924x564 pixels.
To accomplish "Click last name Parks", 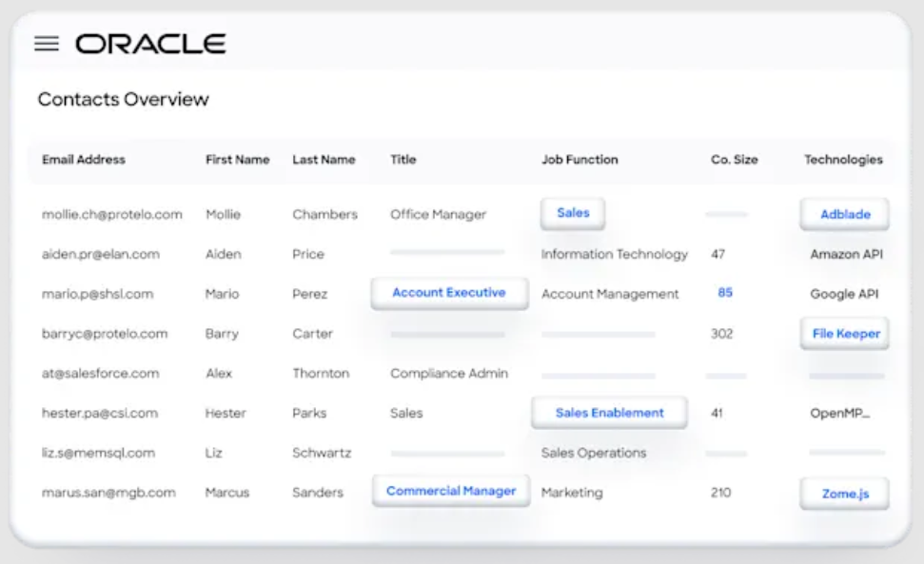I will click(x=309, y=414).
